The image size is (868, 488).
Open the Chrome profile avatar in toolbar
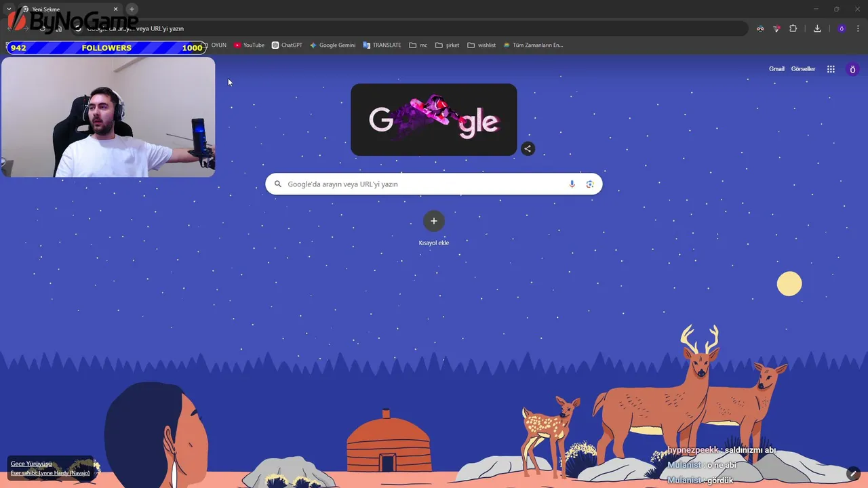(842, 28)
